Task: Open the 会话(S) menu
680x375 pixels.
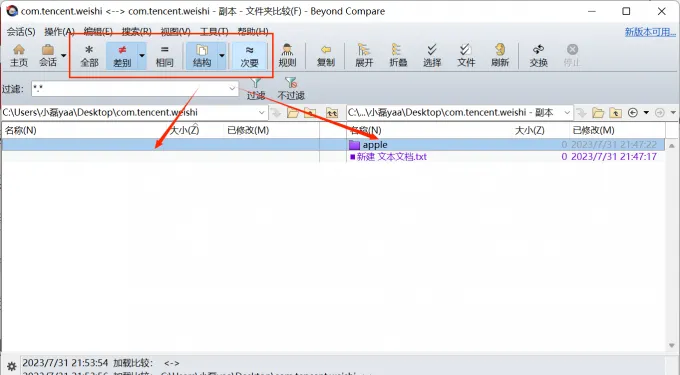Action: point(20,32)
